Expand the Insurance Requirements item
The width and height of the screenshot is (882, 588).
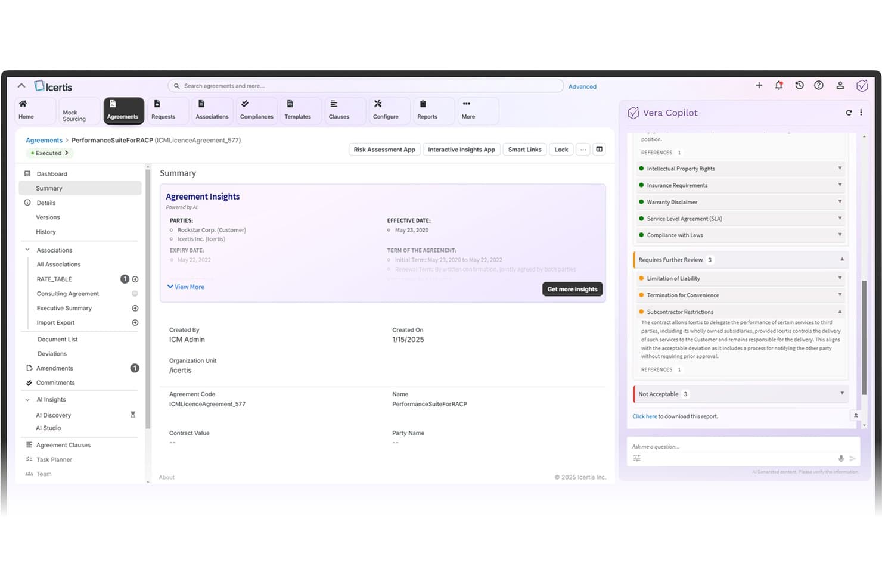[x=741, y=185]
